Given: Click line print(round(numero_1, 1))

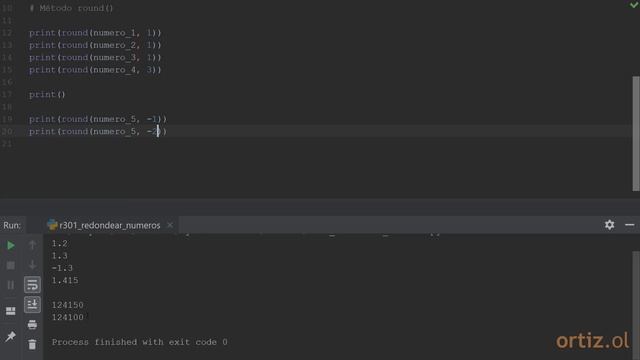Looking at the screenshot, I should click(95, 33).
